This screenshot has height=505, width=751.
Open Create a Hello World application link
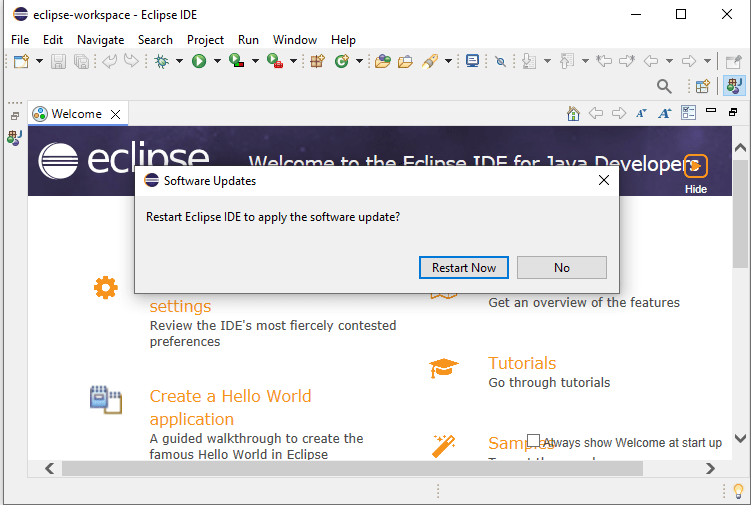click(x=230, y=408)
